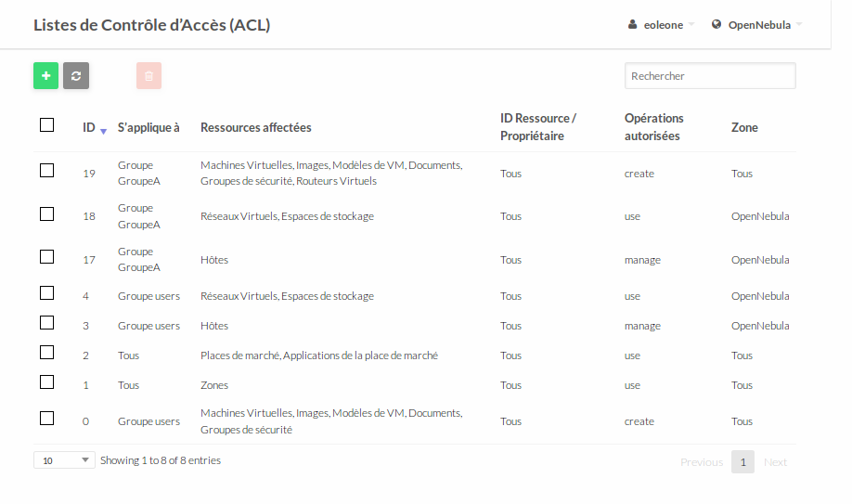Refresh the ACL list with the gray button
Image resolution: width=852 pixels, height=504 pixels.
point(76,75)
